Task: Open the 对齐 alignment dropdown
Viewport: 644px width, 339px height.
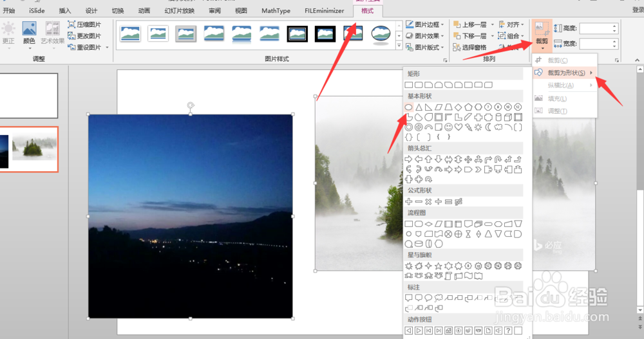Action: tap(511, 24)
